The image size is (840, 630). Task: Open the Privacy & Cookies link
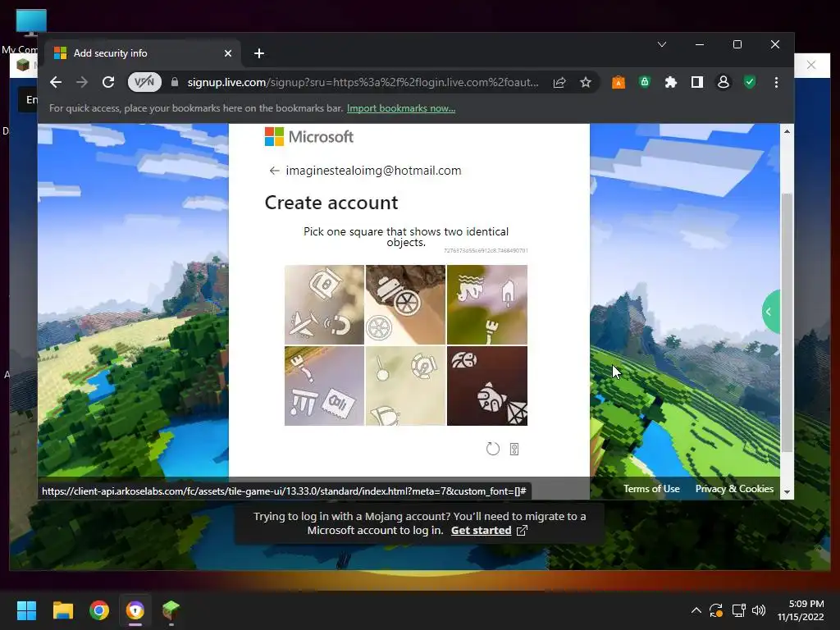click(734, 489)
